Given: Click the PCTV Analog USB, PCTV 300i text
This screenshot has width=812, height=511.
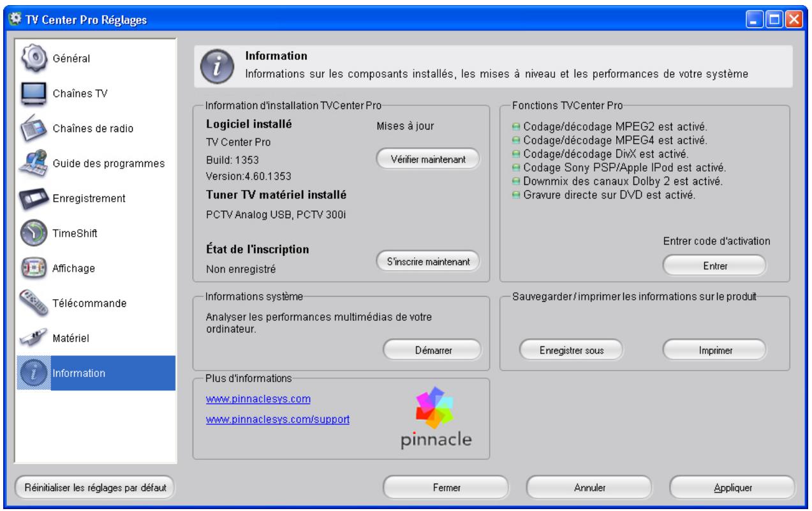Looking at the screenshot, I should 276,214.
